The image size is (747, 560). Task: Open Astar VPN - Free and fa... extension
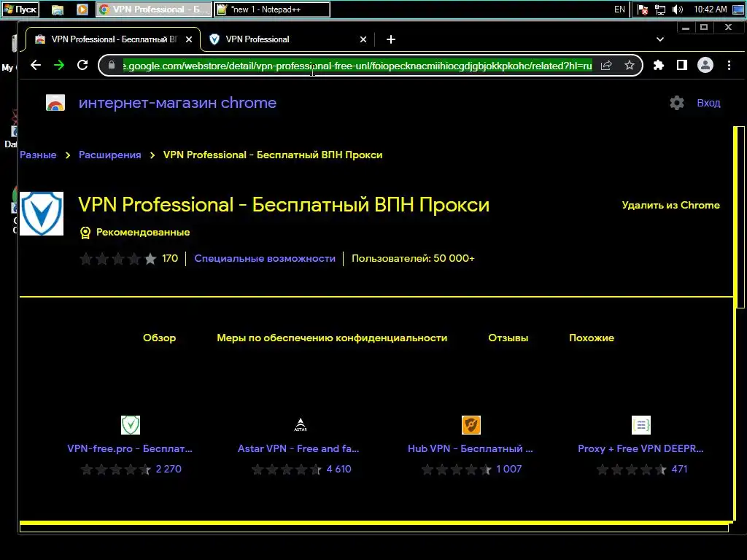tap(298, 448)
